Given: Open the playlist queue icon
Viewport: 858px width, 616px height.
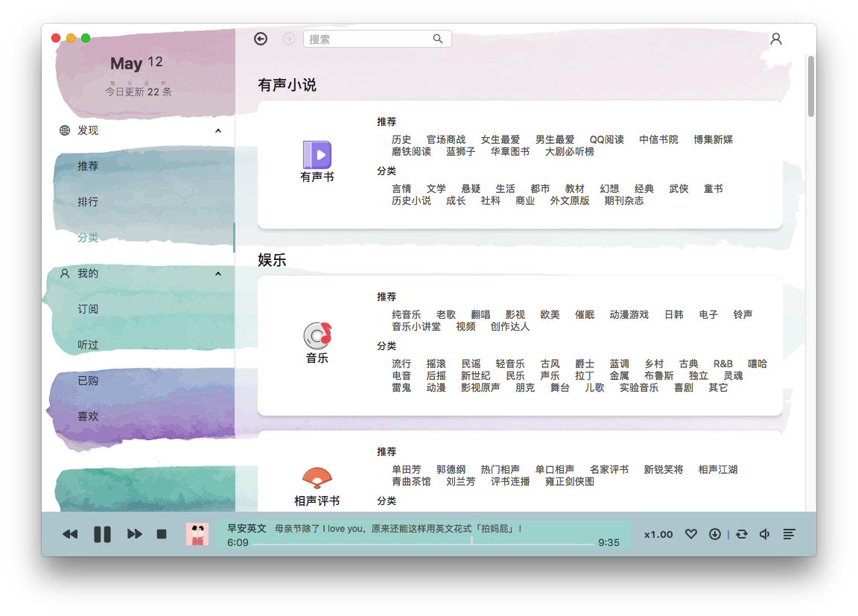Looking at the screenshot, I should (789, 534).
